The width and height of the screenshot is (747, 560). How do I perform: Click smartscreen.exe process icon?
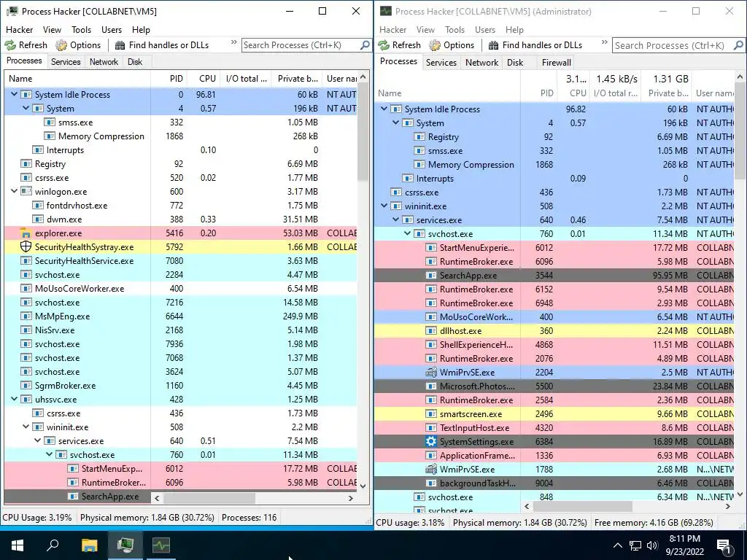(x=431, y=414)
